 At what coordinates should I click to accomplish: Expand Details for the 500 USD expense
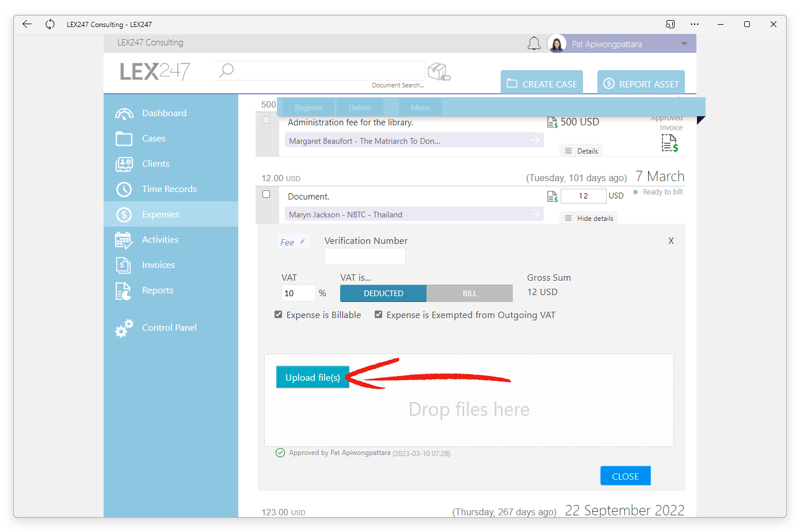[581, 151]
